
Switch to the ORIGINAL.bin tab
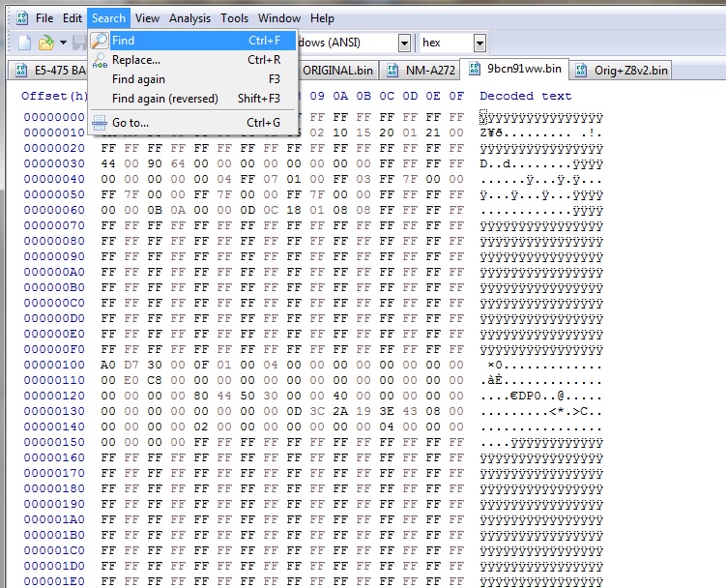[x=337, y=71]
